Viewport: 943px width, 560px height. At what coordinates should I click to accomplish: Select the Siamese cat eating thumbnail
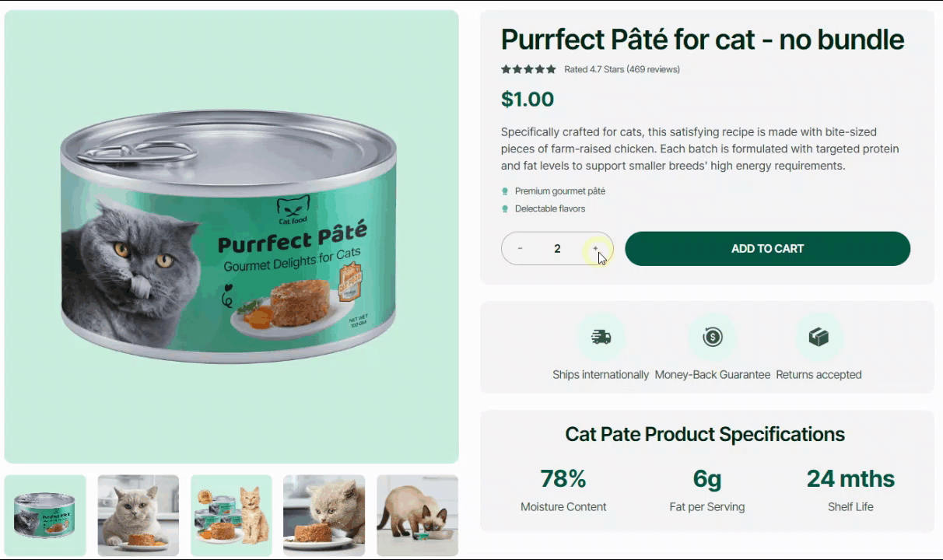pos(417,515)
